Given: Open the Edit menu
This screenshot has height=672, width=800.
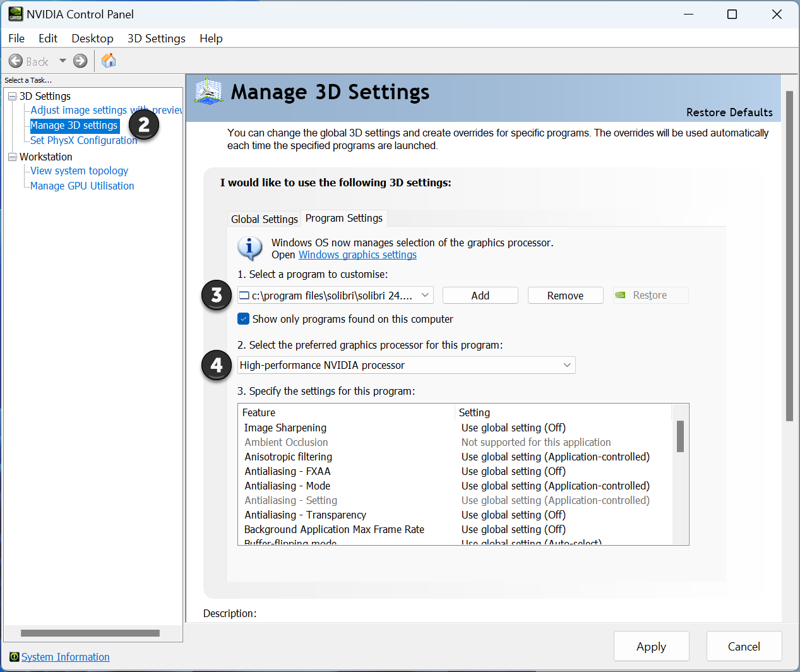Looking at the screenshot, I should click(x=48, y=39).
